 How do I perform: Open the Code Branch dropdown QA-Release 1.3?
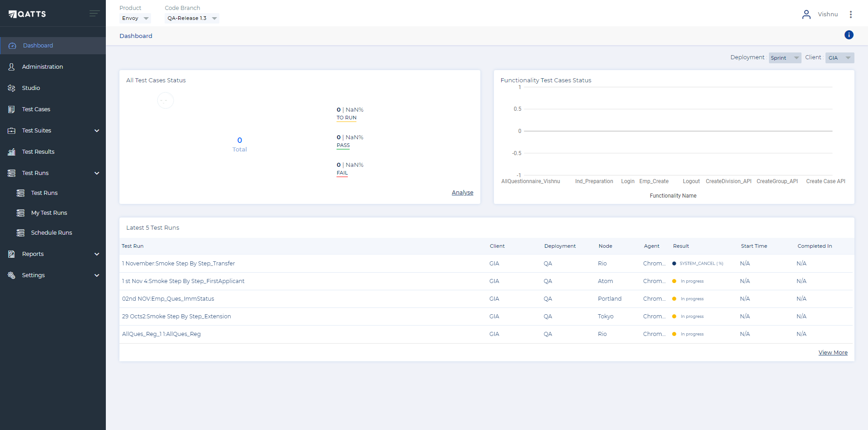coord(191,18)
